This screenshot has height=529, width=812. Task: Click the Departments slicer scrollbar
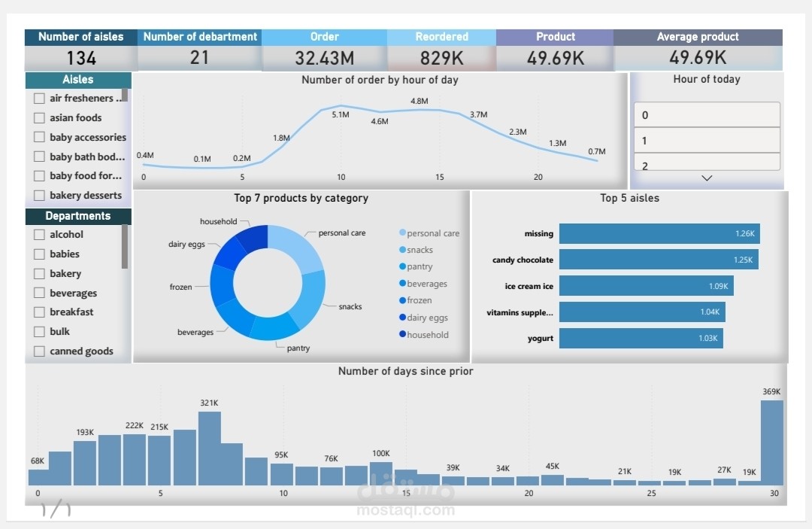[x=125, y=246]
